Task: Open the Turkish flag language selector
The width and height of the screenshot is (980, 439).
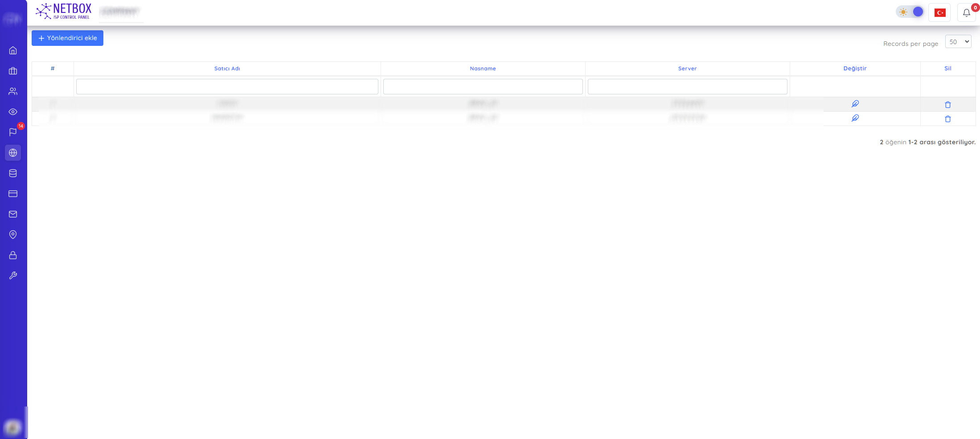Action: click(x=939, y=12)
